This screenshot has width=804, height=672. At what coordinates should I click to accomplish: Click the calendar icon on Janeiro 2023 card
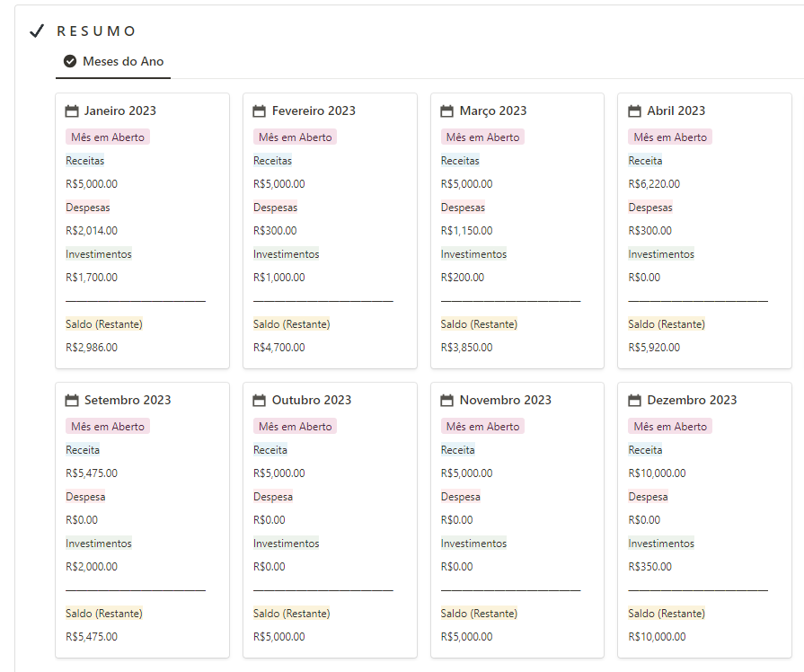(73, 111)
